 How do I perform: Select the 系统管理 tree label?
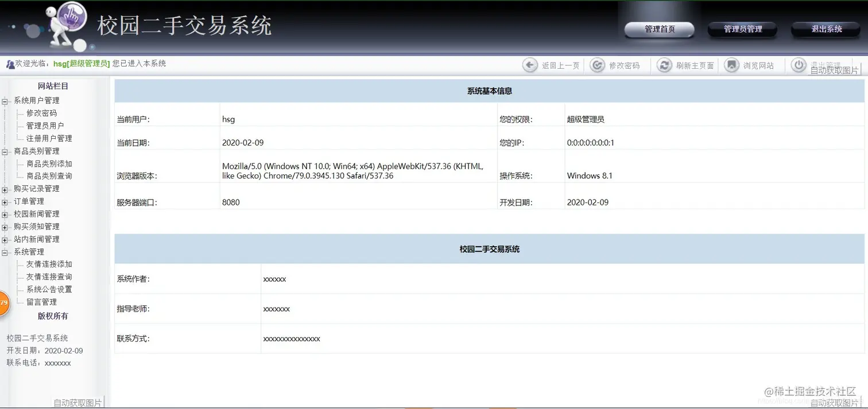29,252
